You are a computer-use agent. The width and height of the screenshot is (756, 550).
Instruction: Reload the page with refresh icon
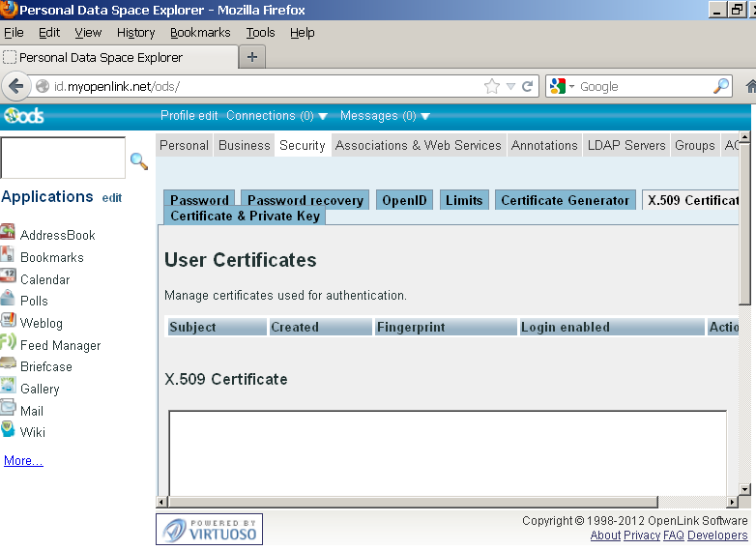tap(528, 86)
